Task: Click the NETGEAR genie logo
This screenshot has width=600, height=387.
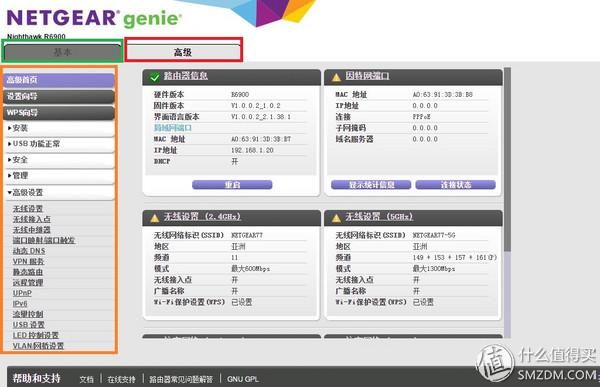Action: [x=94, y=18]
